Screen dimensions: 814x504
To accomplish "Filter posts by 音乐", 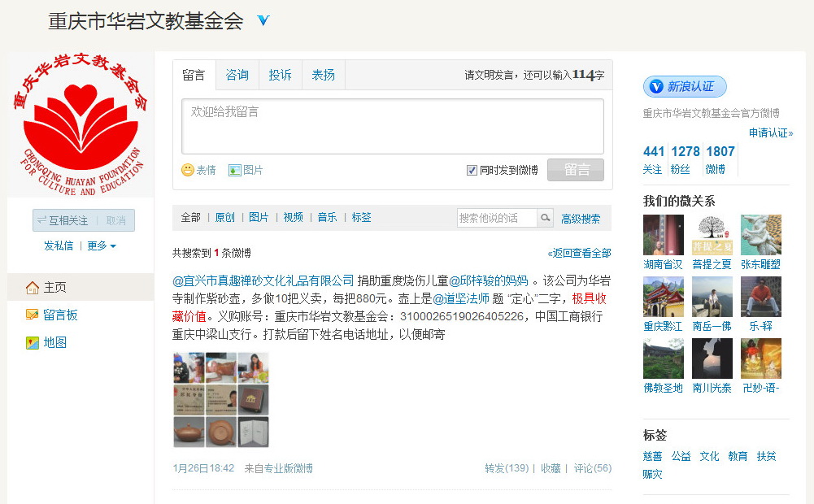I will tap(327, 218).
